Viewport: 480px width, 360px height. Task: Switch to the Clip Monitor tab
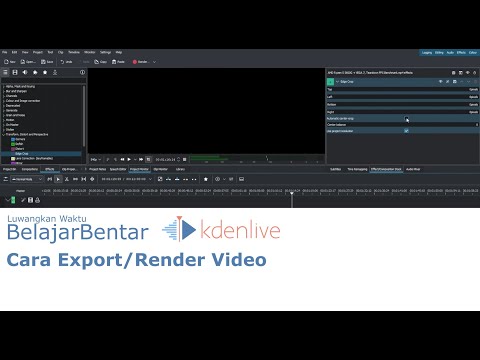(161, 169)
